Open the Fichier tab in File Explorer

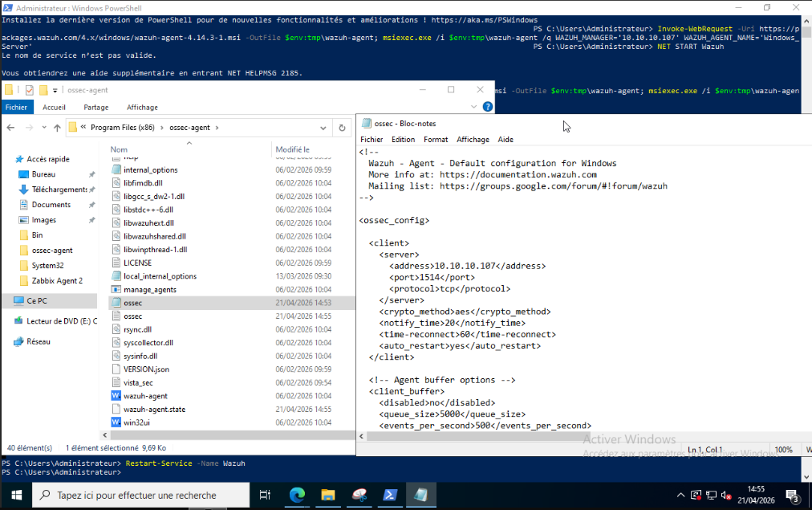pyautogui.click(x=17, y=108)
